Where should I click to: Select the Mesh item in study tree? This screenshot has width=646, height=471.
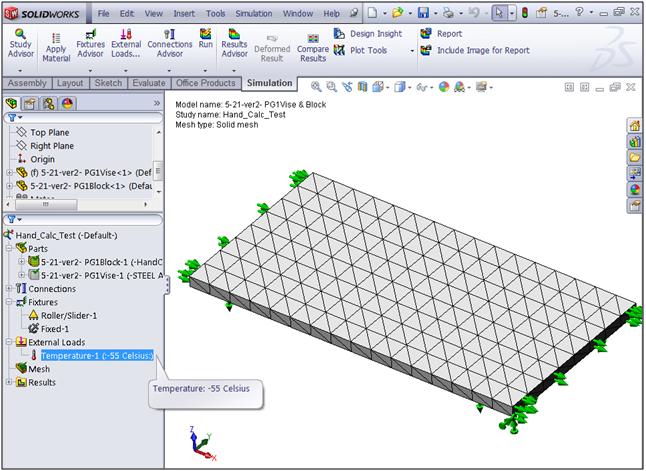pos(33,369)
